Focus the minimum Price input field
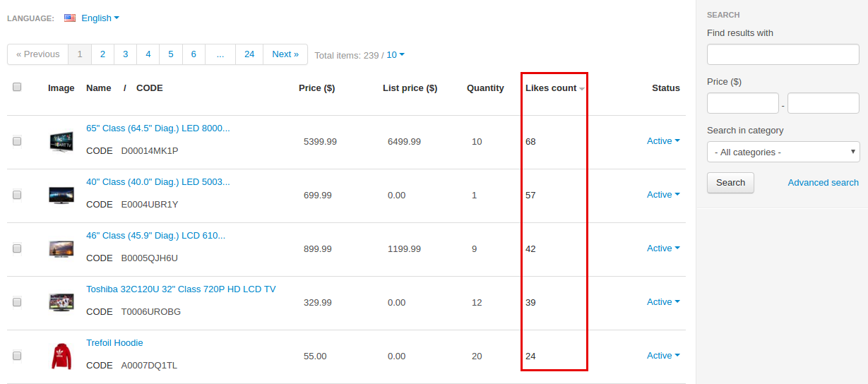This screenshot has height=384, width=868. click(743, 103)
